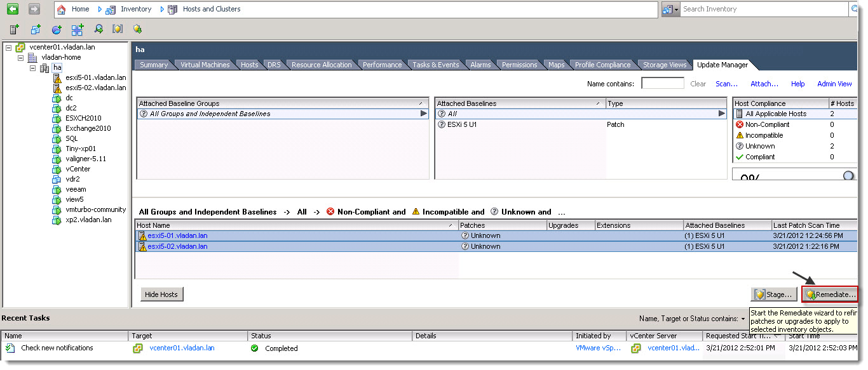Click the Hosts and Clusters breadcrumb icon
868x370 pixels.
(x=172, y=10)
